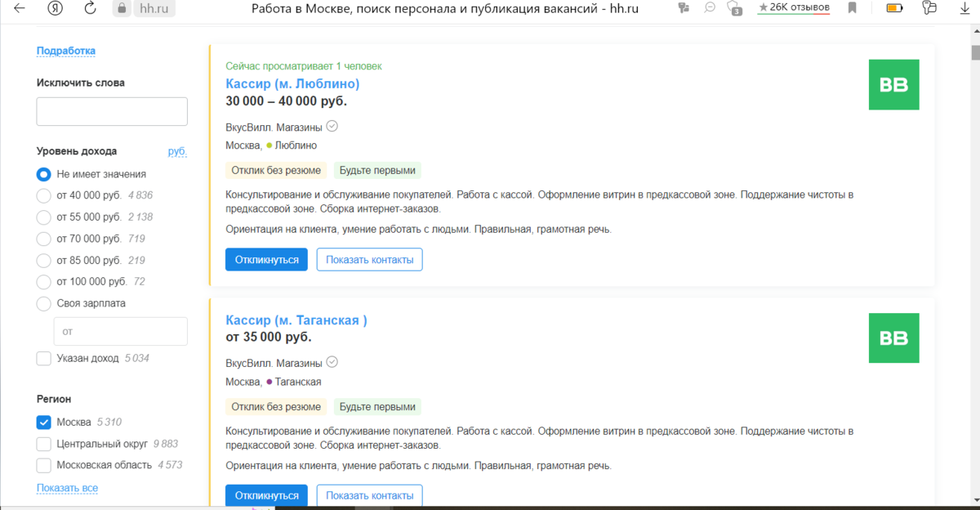The image size is (980, 510).
Task: Open the passwords key icon
Action: pos(929,9)
